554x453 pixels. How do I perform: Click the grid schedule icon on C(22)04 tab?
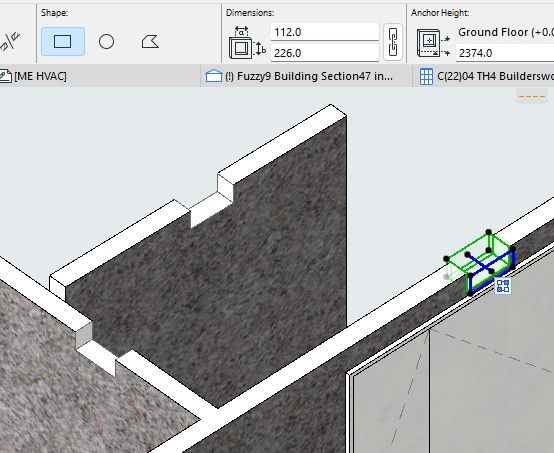(x=426, y=76)
